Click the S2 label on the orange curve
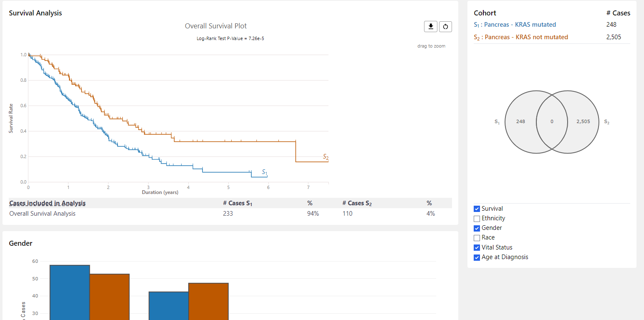The height and width of the screenshot is (320, 644). [x=326, y=157]
